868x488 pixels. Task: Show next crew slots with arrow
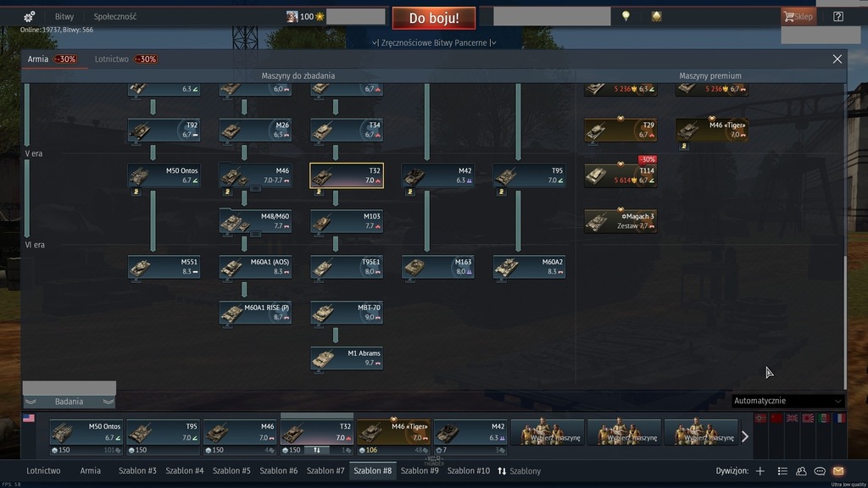click(745, 436)
